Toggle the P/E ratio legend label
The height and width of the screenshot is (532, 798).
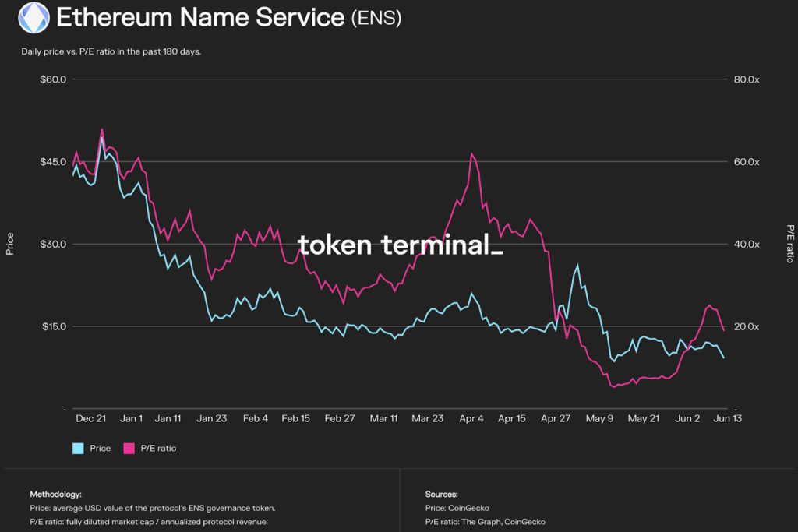(158, 448)
